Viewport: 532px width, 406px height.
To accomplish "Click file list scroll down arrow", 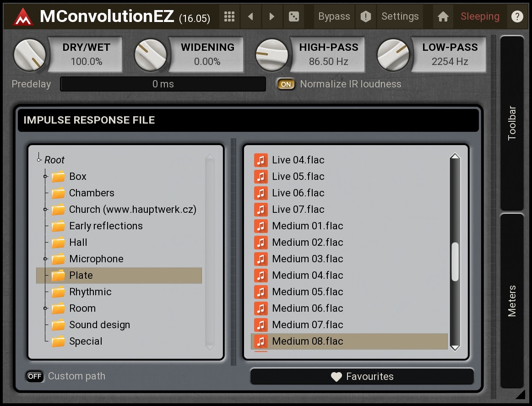I will click(455, 347).
